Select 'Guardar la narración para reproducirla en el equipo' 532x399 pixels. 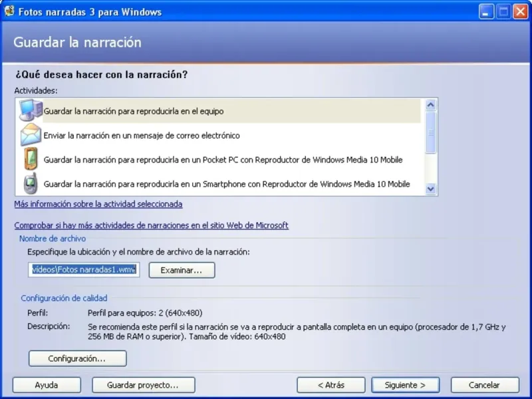click(220, 111)
